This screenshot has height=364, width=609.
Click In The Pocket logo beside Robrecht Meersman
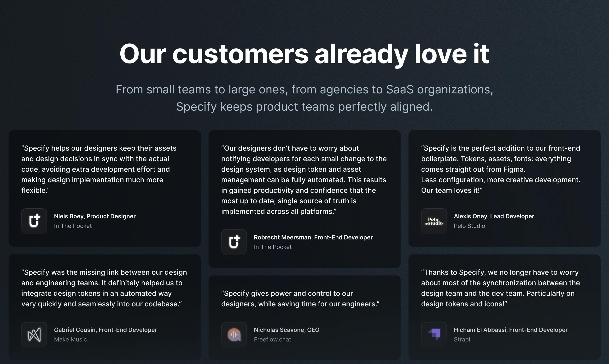coord(234,242)
